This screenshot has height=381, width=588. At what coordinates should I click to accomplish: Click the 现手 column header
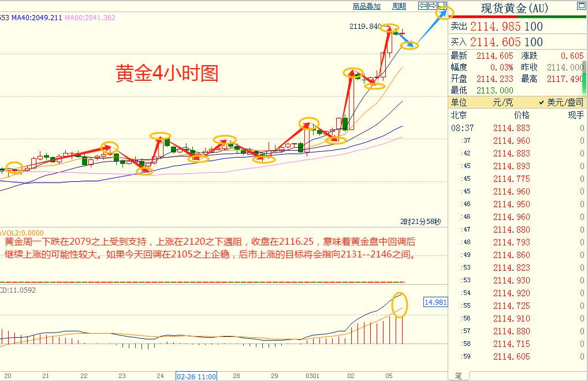click(x=576, y=115)
